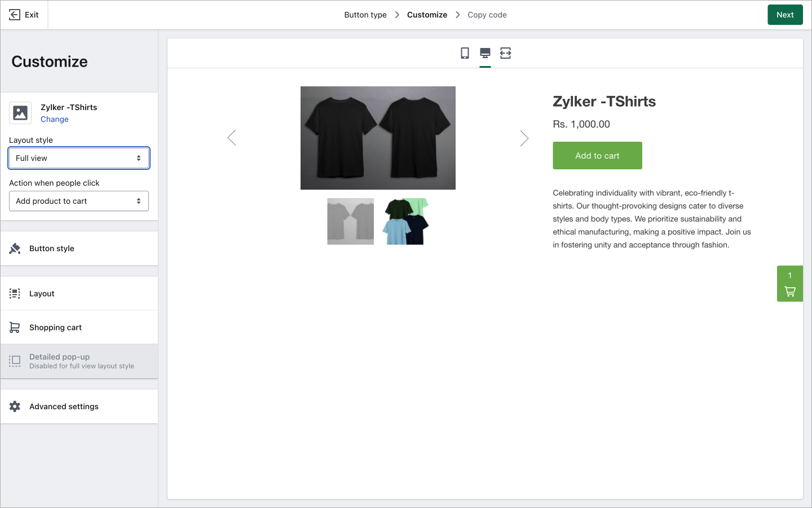
Task: Click the disabled Detailed pop-up row
Action: tap(79, 361)
